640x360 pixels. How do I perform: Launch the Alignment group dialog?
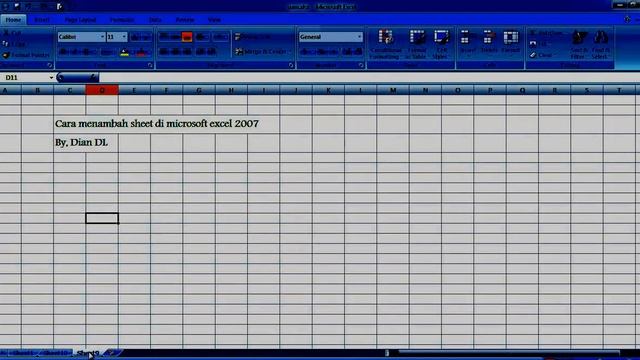(291, 65)
